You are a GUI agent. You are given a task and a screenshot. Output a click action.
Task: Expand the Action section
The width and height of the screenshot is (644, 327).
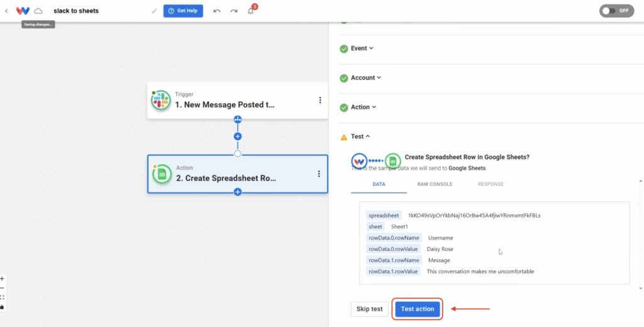[x=363, y=107]
